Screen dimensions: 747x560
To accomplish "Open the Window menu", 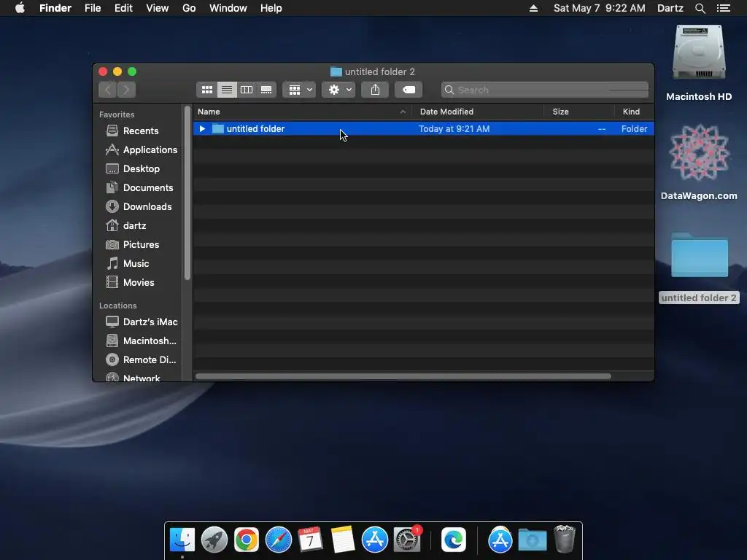I will [x=228, y=8].
